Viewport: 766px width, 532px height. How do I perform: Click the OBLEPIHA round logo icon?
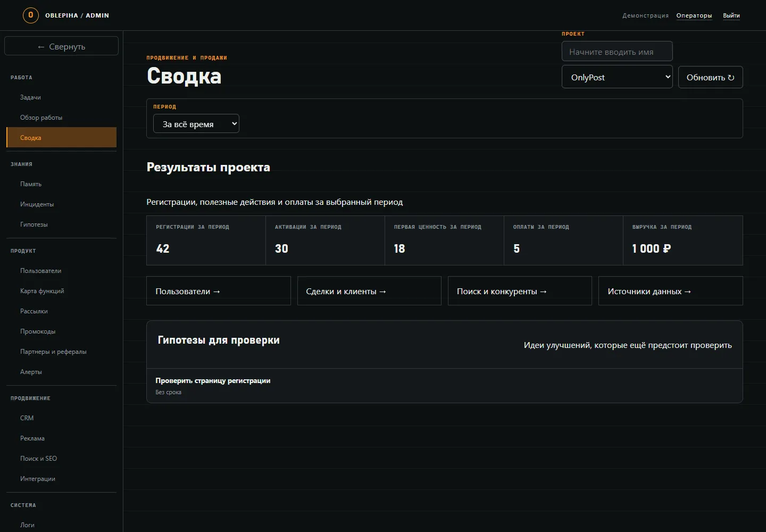click(x=31, y=15)
